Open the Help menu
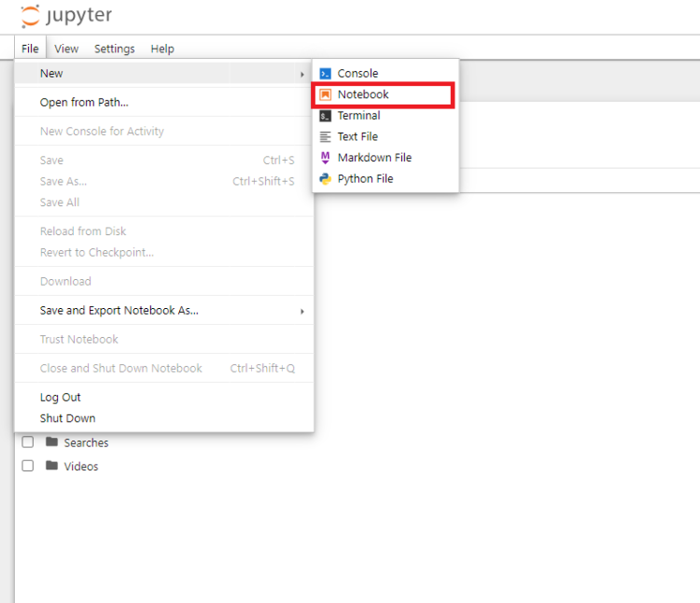The height and width of the screenshot is (603, 700). click(162, 49)
